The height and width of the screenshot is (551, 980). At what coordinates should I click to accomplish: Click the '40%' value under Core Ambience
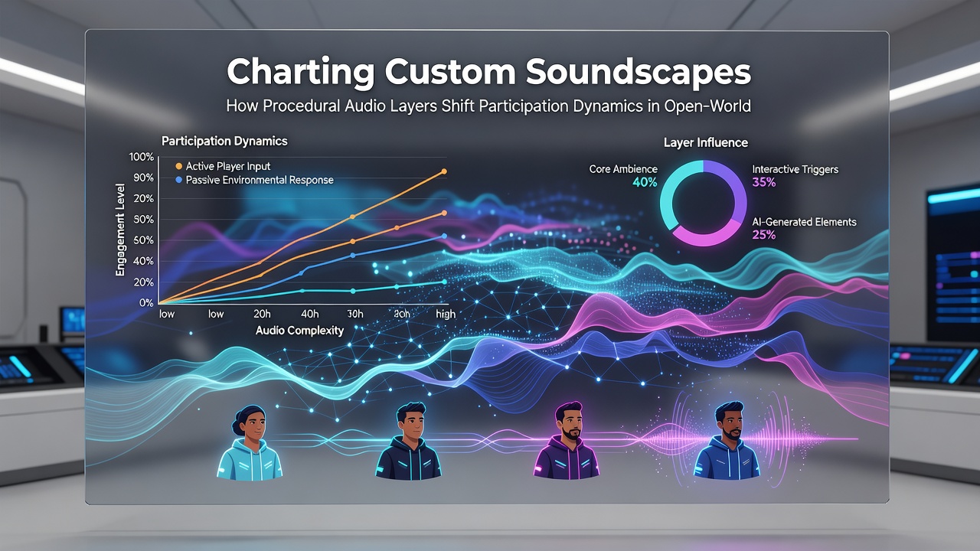[645, 182]
